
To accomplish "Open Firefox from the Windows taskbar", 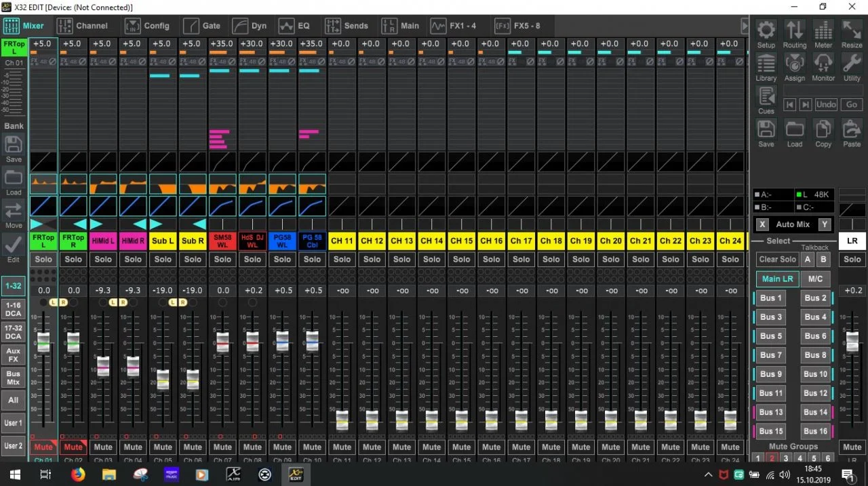I will coord(77,474).
